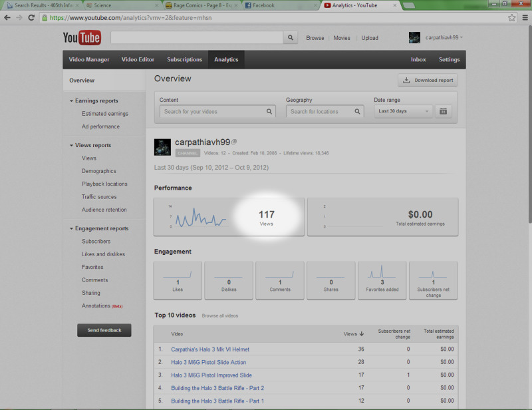Viewport: 532px width, 410px height.
Task: Click Browse link in header
Action: [x=315, y=38]
